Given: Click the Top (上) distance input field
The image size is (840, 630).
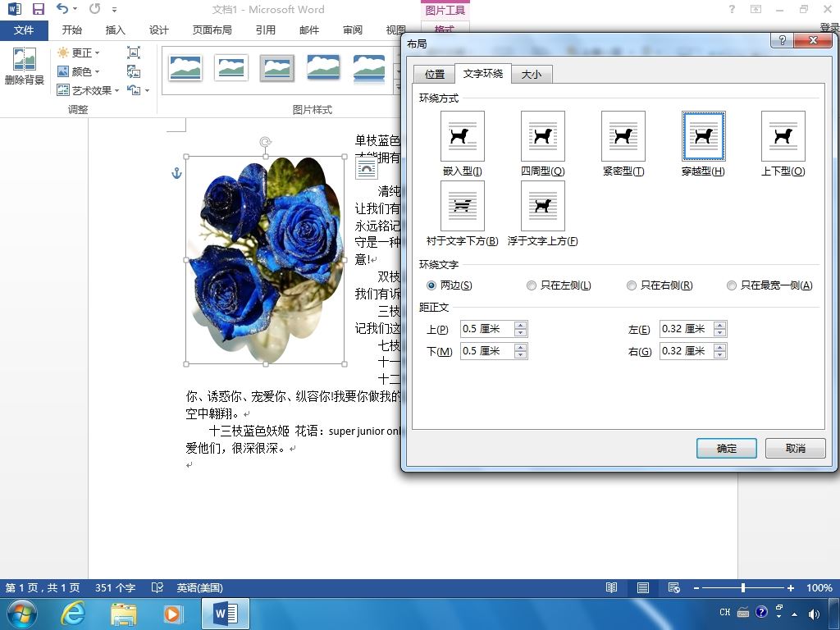Looking at the screenshot, I should (x=487, y=328).
